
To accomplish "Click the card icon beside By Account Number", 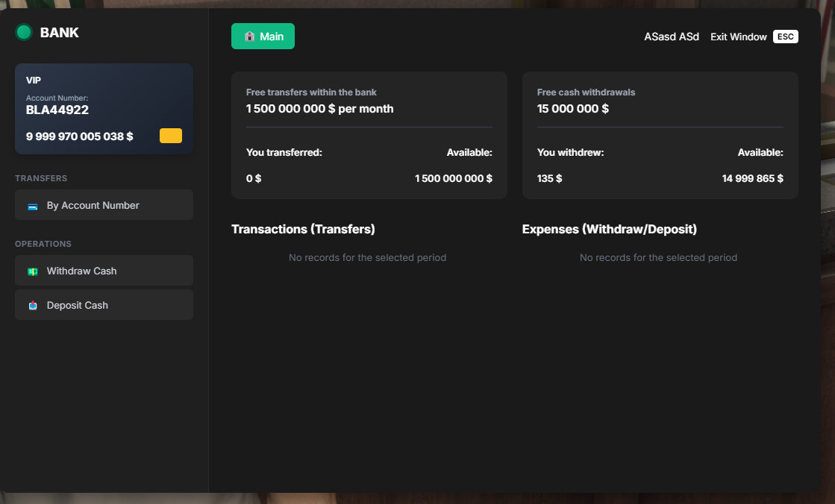I will click(33, 206).
